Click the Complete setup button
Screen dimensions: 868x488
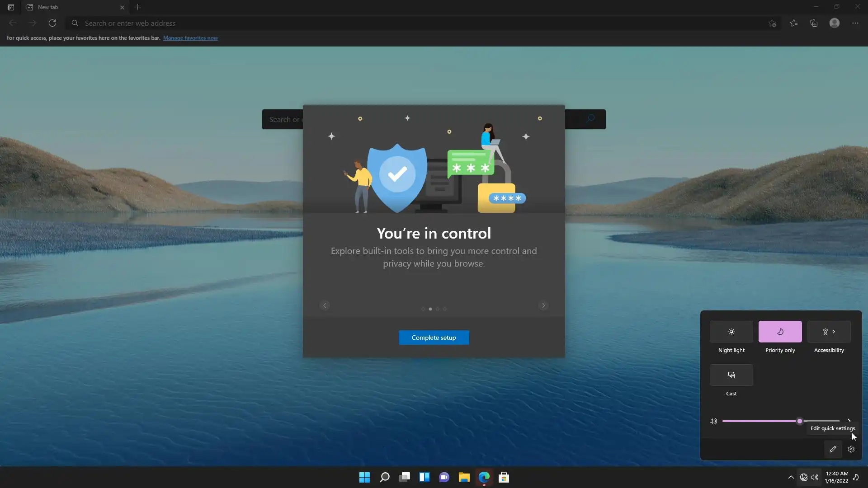434,338
